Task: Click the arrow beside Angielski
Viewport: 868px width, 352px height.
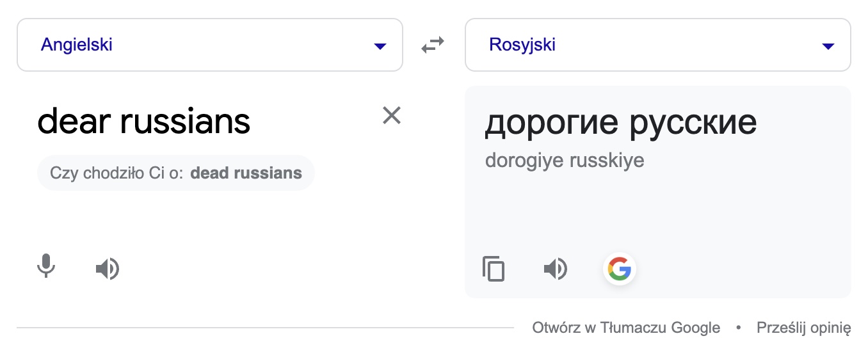Action: (380, 46)
